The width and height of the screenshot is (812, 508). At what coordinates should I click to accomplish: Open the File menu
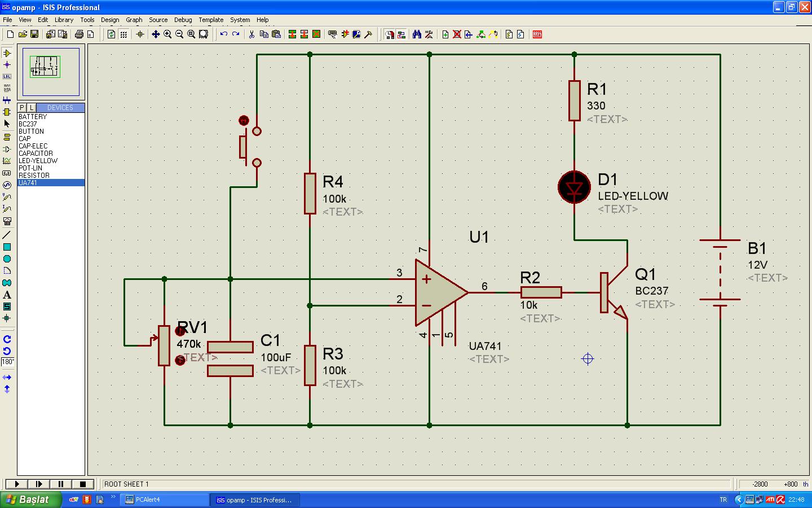pyautogui.click(x=7, y=20)
